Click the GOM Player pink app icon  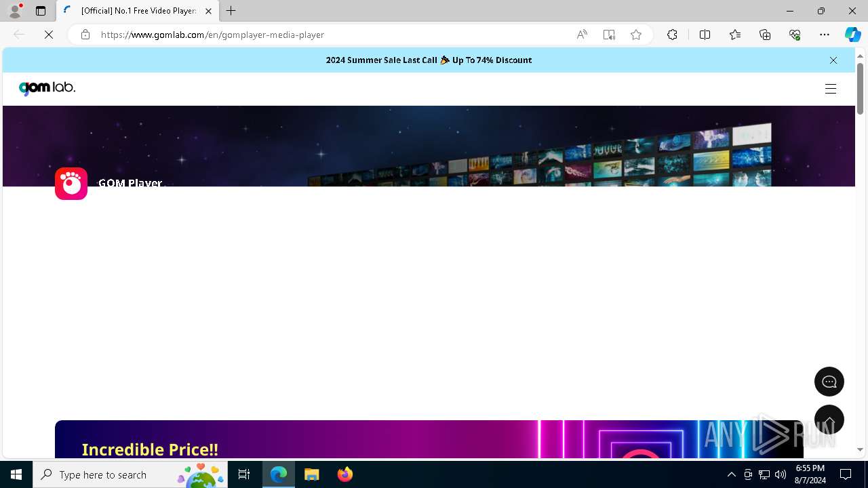click(71, 184)
